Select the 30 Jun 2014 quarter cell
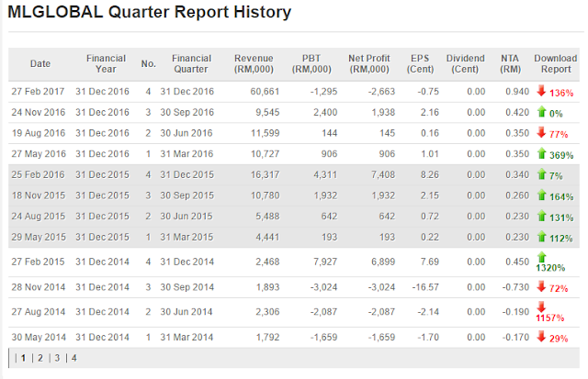This screenshot has height=379, width=588. (x=187, y=312)
